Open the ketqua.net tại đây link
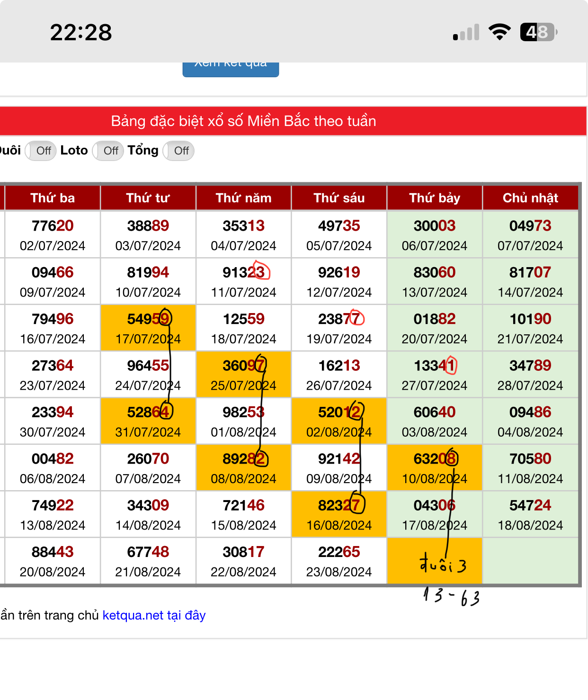The image size is (588, 700). click(154, 615)
